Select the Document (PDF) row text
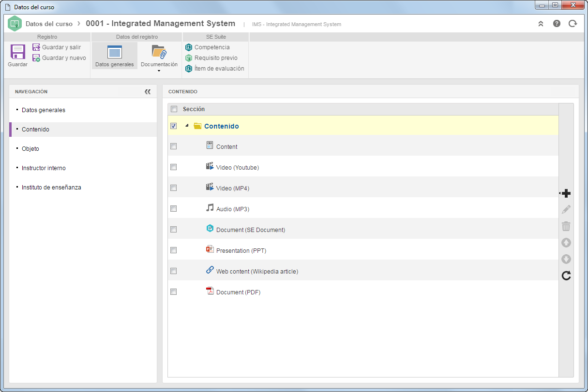The width and height of the screenshot is (588, 392). (238, 292)
